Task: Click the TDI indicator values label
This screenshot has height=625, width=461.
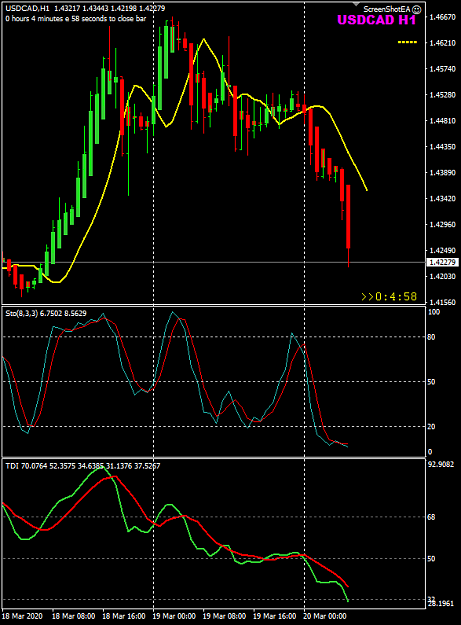Action: tap(83, 466)
